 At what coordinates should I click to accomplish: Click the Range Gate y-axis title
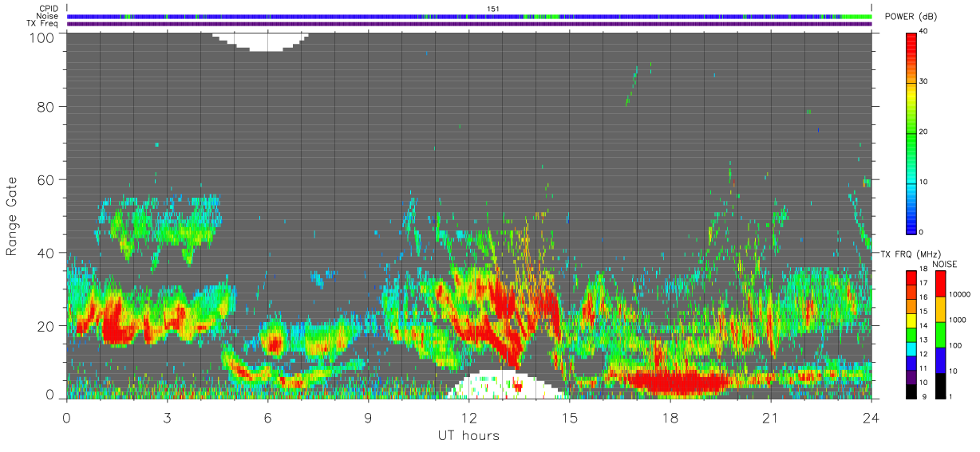click(13, 215)
